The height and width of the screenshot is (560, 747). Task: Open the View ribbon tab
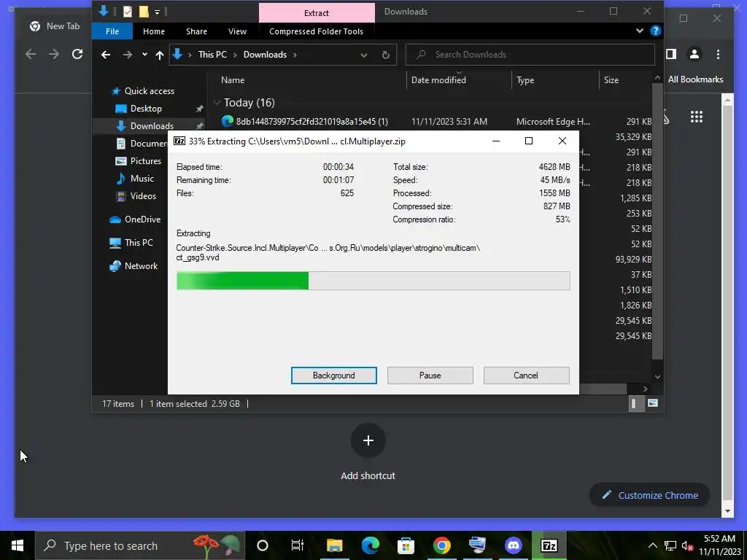[x=237, y=31]
